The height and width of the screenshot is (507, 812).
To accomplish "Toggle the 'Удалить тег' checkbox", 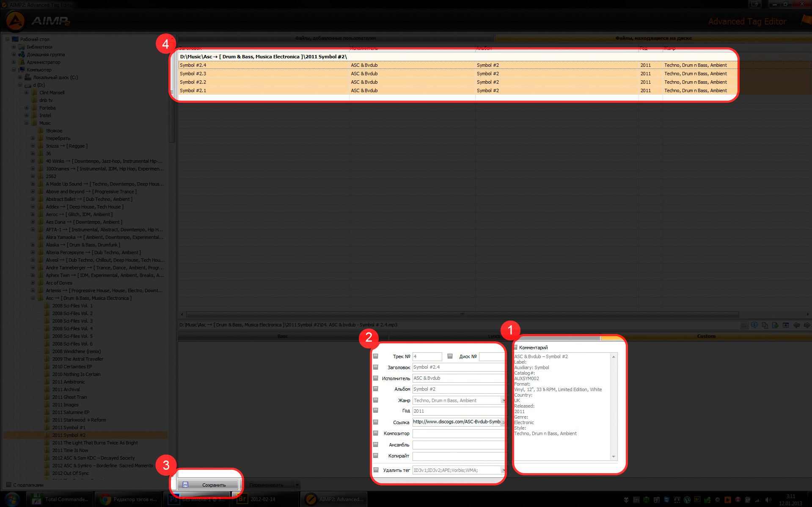I will click(375, 470).
